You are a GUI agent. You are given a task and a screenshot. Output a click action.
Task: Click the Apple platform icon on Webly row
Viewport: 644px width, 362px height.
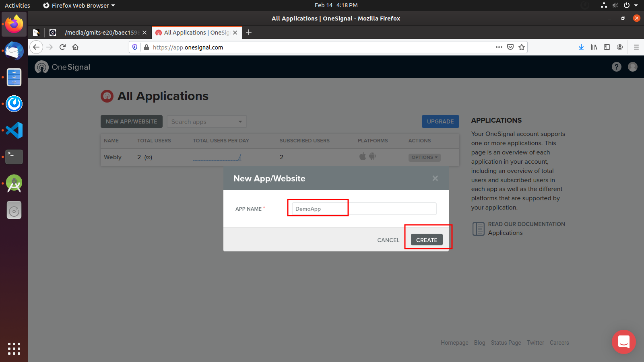point(362,157)
